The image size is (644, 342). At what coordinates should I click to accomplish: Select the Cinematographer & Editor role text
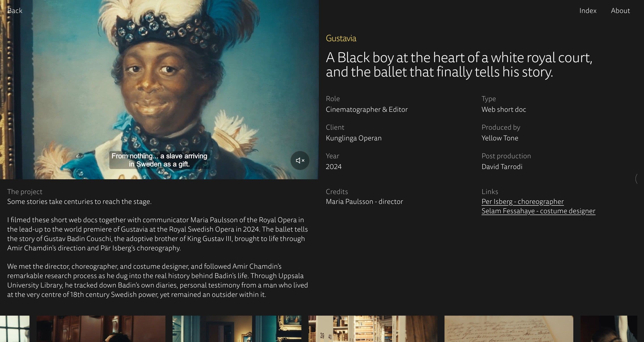click(366, 110)
